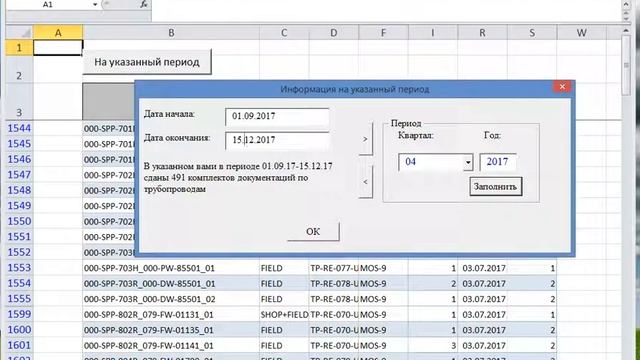Click 'TP-RE-070-U' cell in row 1601

334,346
